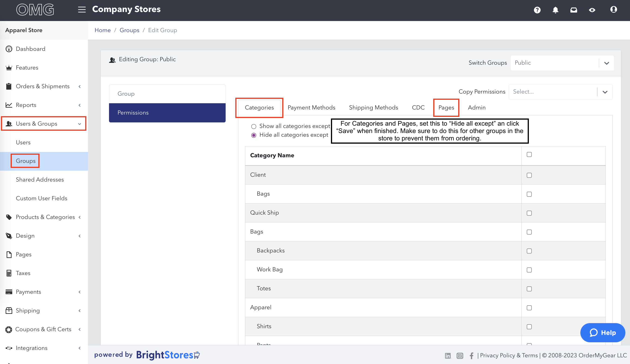
Task: Select 'Hide all categories except' radio
Action: tap(254, 135)
